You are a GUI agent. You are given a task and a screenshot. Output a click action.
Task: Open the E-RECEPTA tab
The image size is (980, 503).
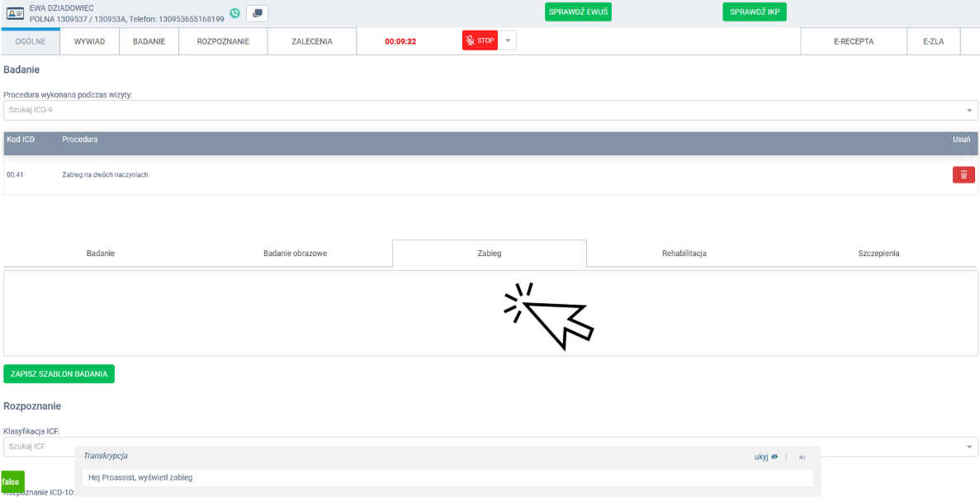coord(853,41)
